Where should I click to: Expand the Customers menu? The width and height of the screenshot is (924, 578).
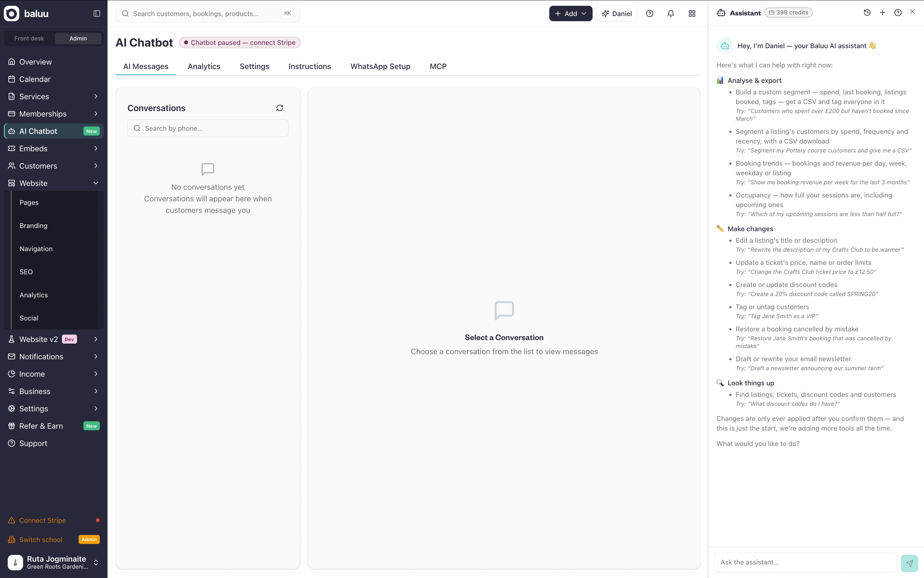click(54, 166)
